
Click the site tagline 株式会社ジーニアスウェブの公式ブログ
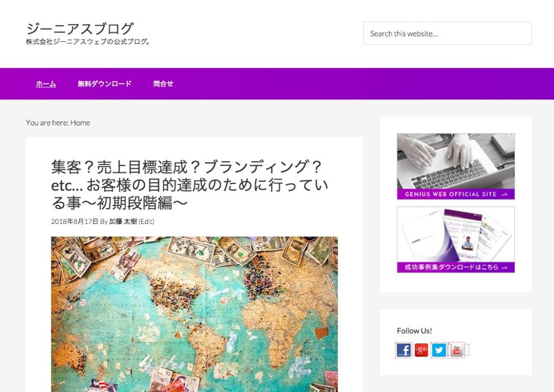(89, 42)
